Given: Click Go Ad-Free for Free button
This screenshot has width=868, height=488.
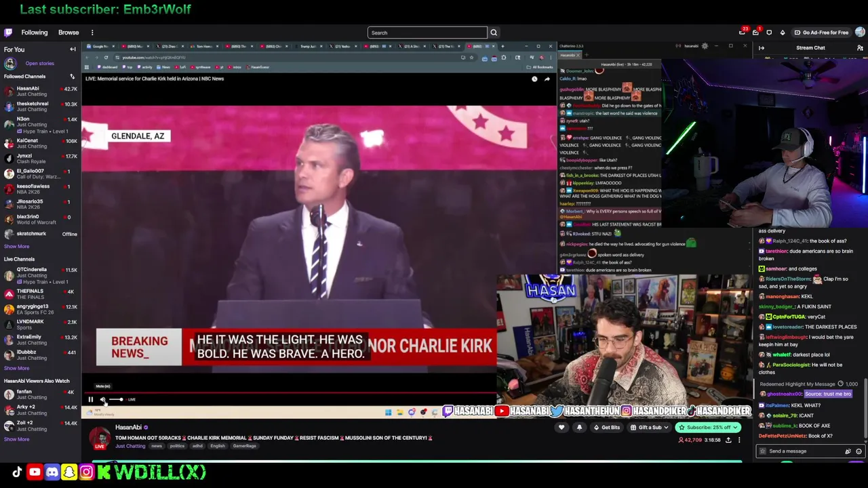Looking at the screenshot, I should (821, 33).
